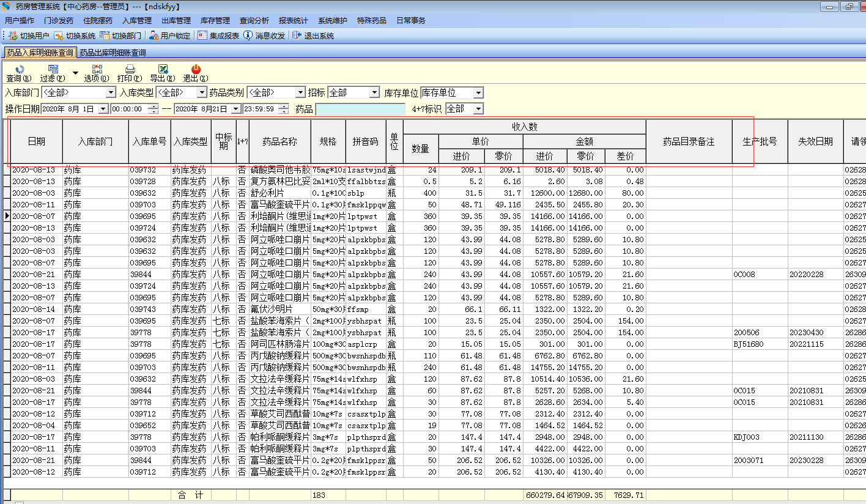Select the 阿司匹林肠溶片 drug name cell
The image size is (866, 504).
pos(280,344)
